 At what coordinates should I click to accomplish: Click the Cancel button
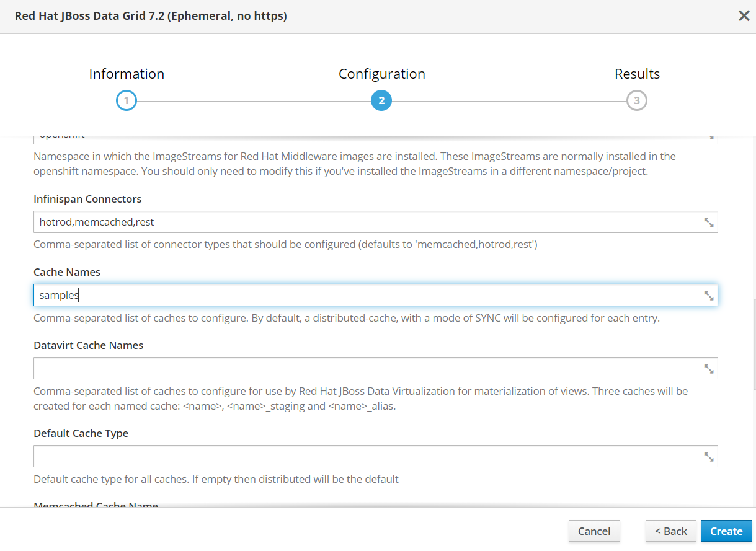click(594, 531)
